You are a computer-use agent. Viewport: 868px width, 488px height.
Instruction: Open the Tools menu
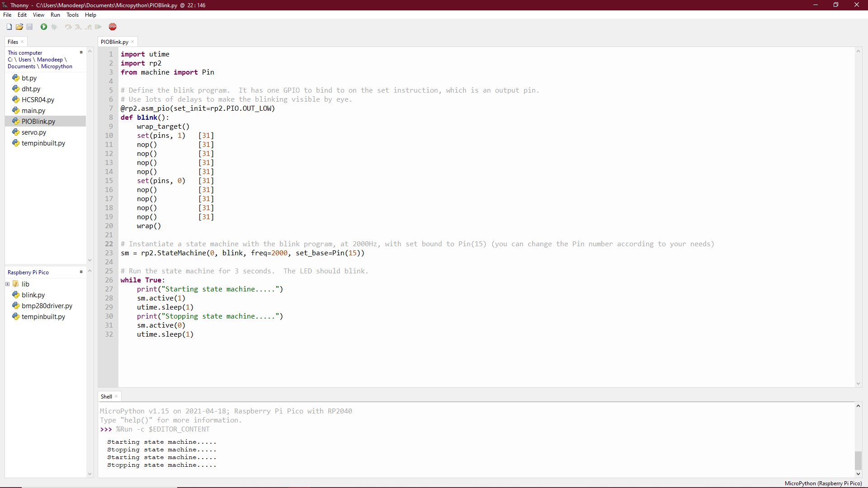(72, 15)
